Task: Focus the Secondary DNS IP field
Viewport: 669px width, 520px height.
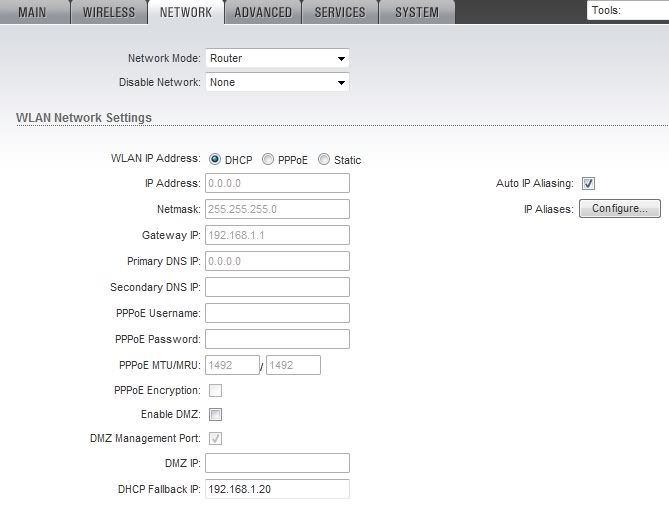Action: pyautogui.click(x=277, y=287)
